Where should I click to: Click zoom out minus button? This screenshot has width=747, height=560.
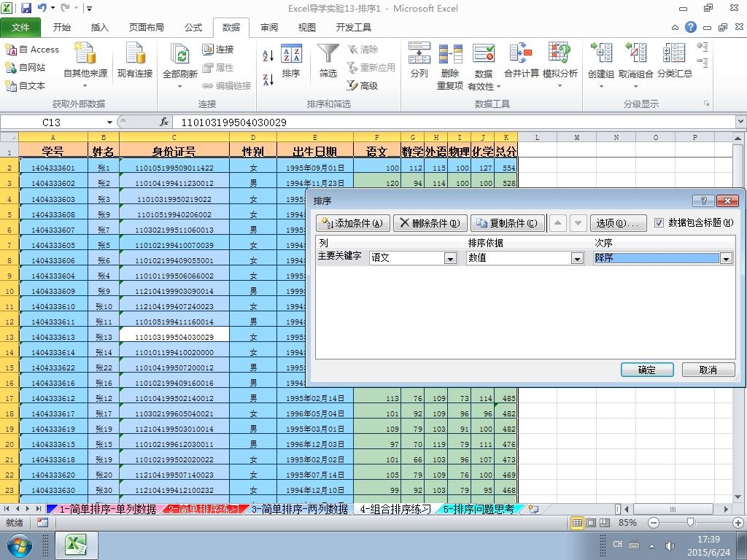click(654, 523)
